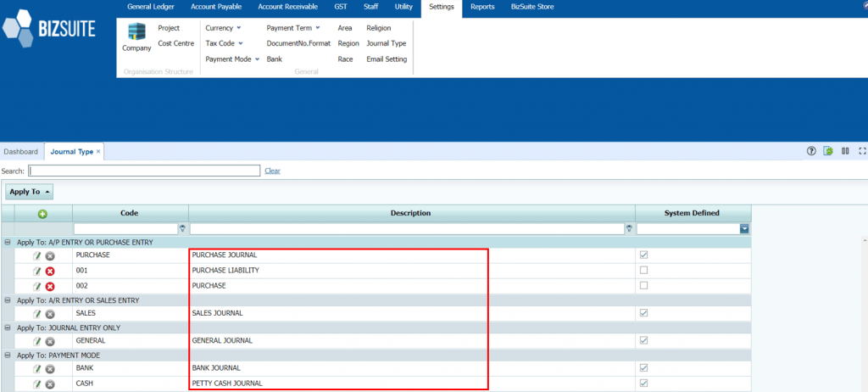Edit the 001 journal row
This screenshot has width=868, height=392.
(37, 272)
